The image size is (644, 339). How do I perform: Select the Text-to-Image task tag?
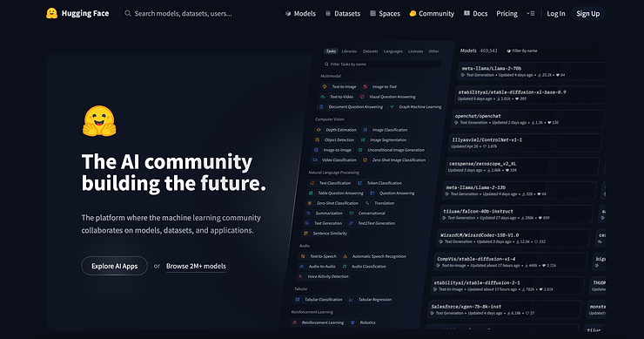pyautogui.click(x=339, y=87)
